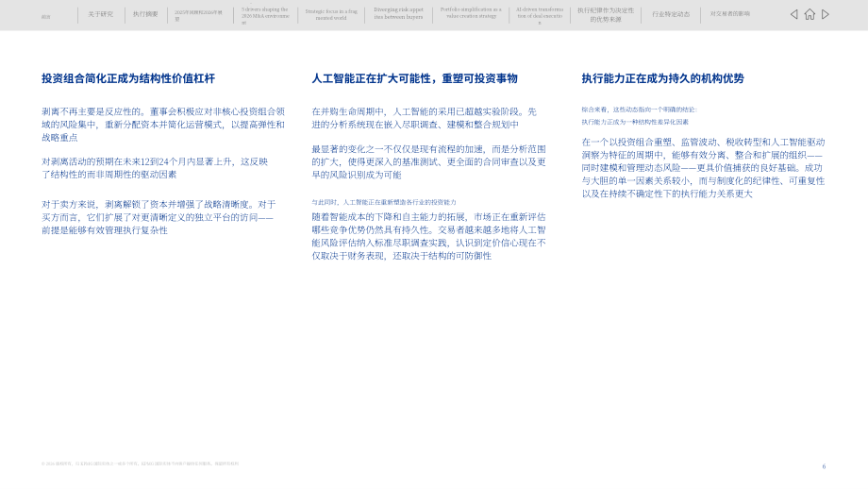868x489 pixels.
Task: Open the 行业特定动态 tab
Action: 671,14
